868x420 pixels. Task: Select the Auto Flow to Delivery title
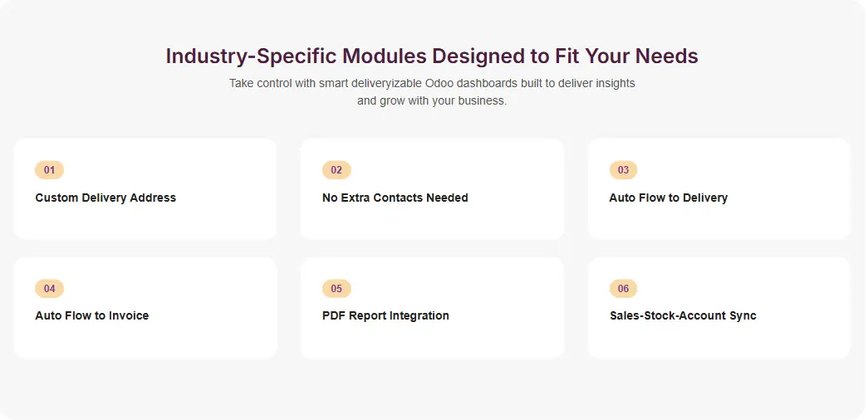point(668,198)
